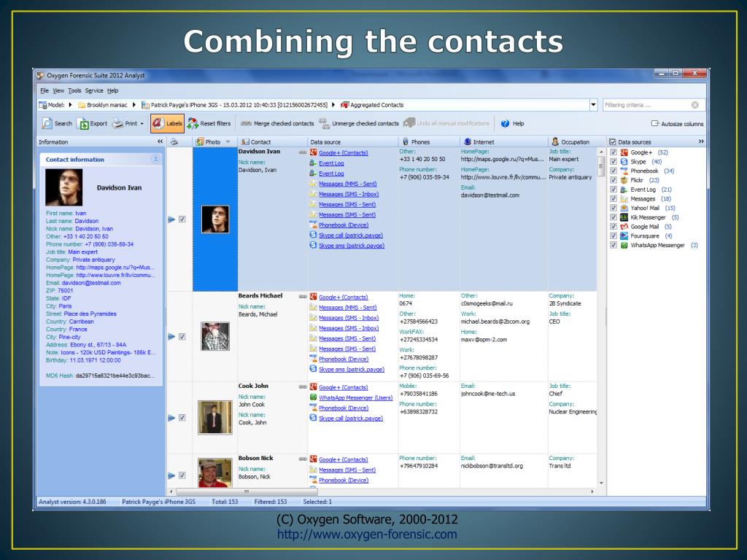Click the Kik Messenger icon in Data sources
Screen dimensions: 747x560
coord(624,217)
